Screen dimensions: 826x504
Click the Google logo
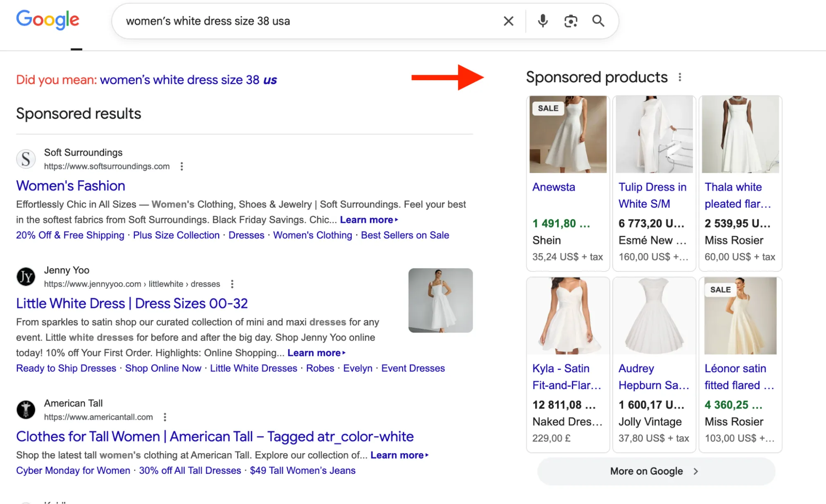[x=48, y=19]
